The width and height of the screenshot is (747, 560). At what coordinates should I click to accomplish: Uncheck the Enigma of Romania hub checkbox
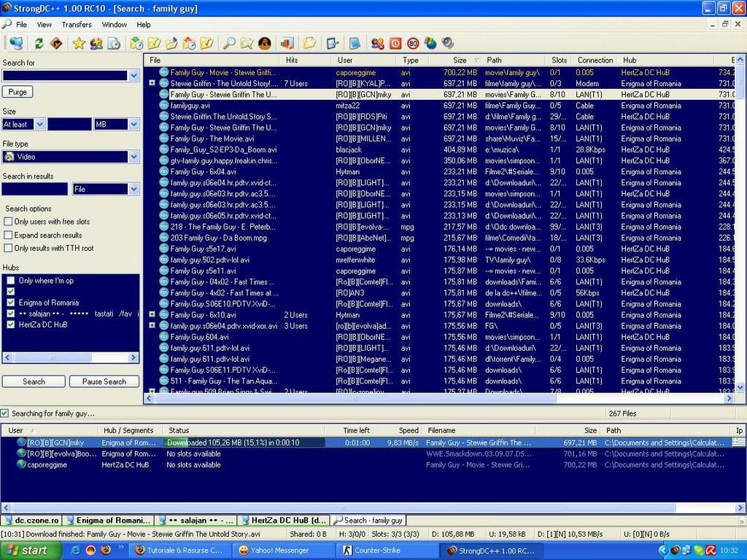click(11, 303)
